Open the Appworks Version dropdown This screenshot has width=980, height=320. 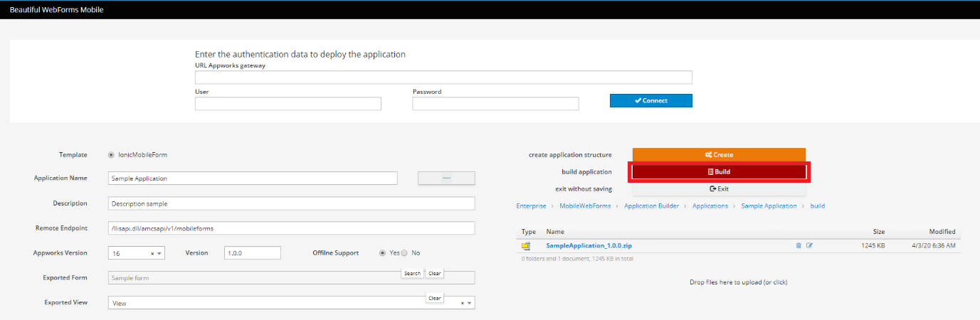pyautogui.click(x=160, y=253)
